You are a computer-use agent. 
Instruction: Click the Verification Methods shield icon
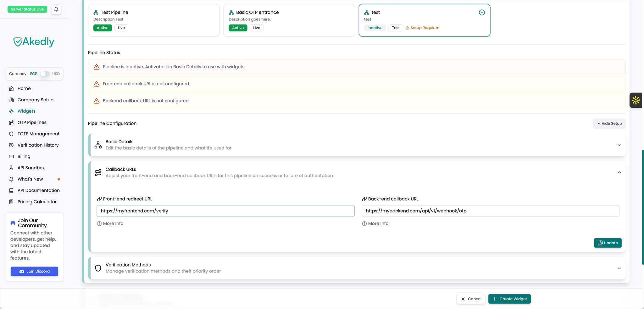pos(98,268)
